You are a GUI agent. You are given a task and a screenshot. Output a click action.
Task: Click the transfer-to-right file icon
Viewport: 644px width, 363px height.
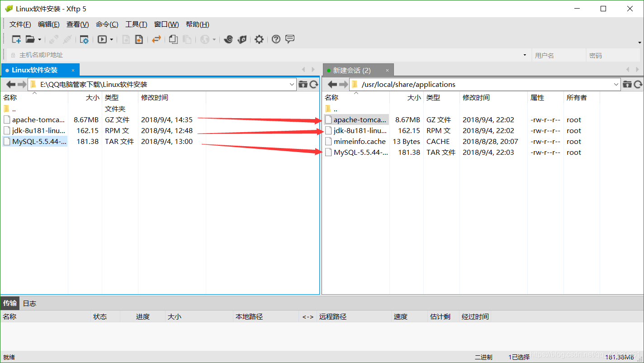click(x=139, y=39)
